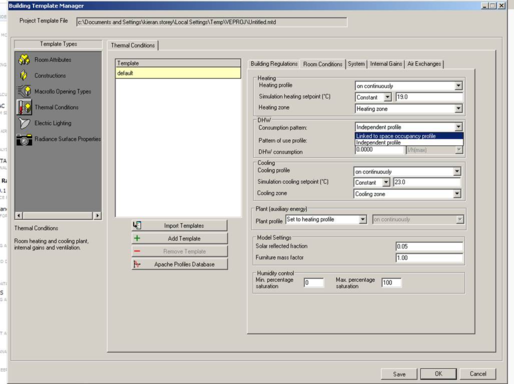Click the Project Template File path field
The width and height of the screenshot is (514, 384).
(x=212, y=22)
